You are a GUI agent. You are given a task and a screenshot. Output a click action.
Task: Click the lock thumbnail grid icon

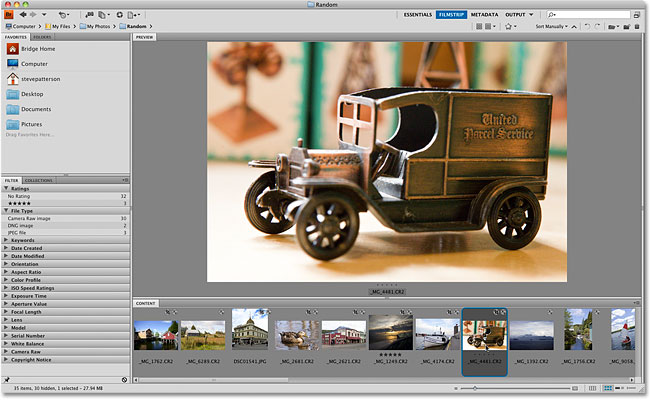592,388
